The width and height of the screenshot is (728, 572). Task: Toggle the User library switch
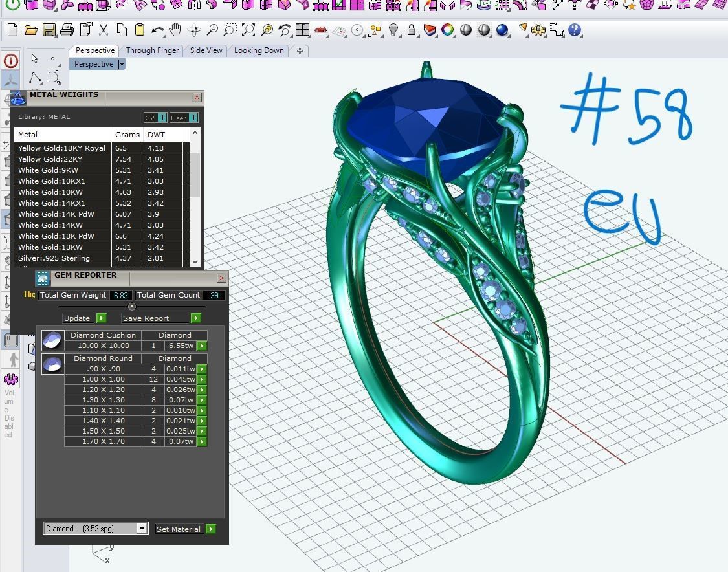(x=193, y=118)
